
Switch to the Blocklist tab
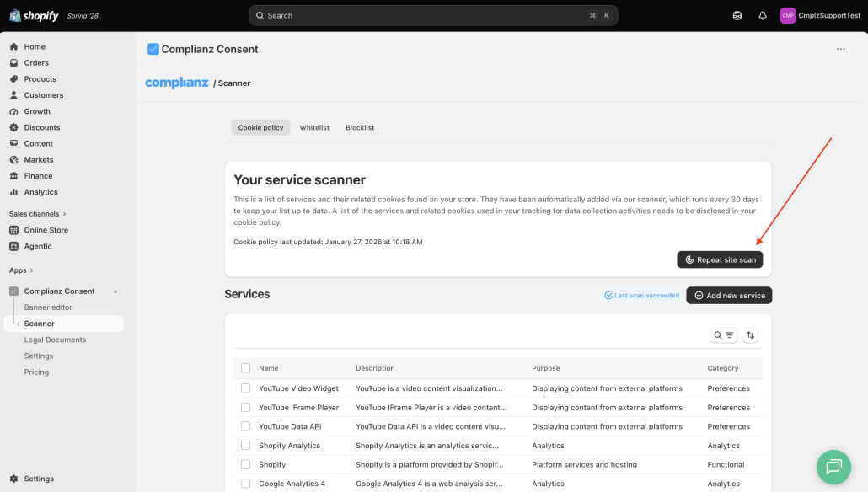click(360, 128)
